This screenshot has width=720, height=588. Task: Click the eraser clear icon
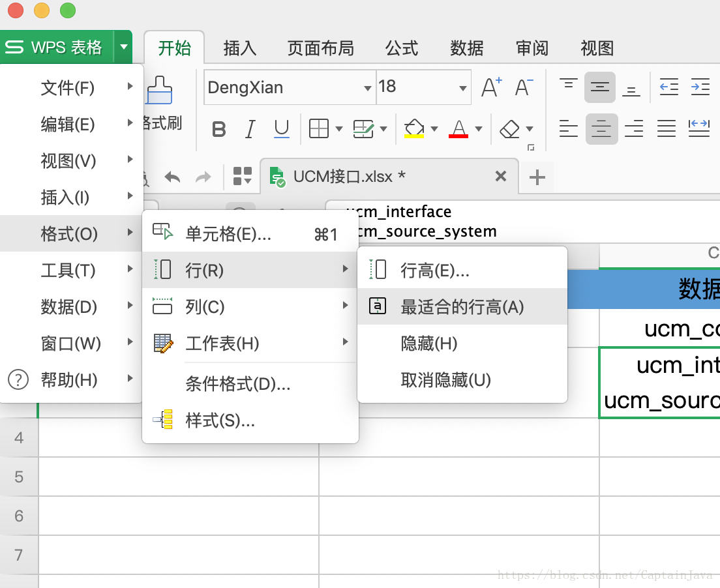point(509,129)
